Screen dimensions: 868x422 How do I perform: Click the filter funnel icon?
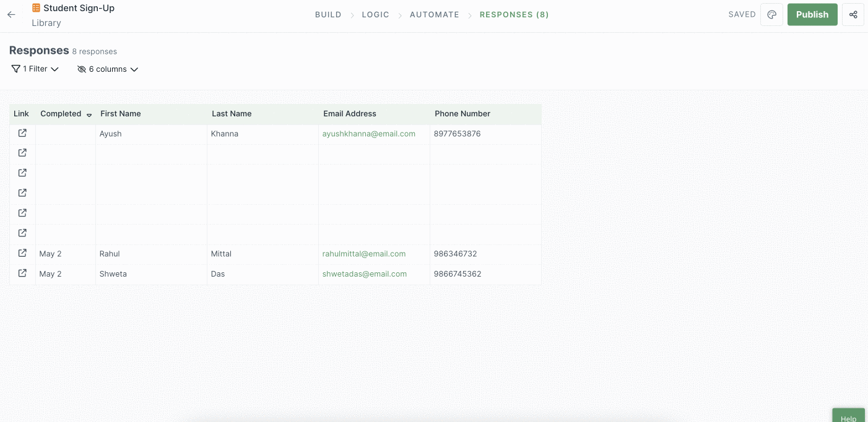coord(15,69)
